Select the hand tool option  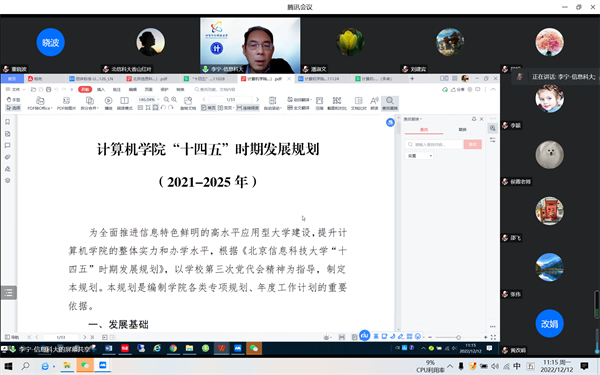(13, 99)
